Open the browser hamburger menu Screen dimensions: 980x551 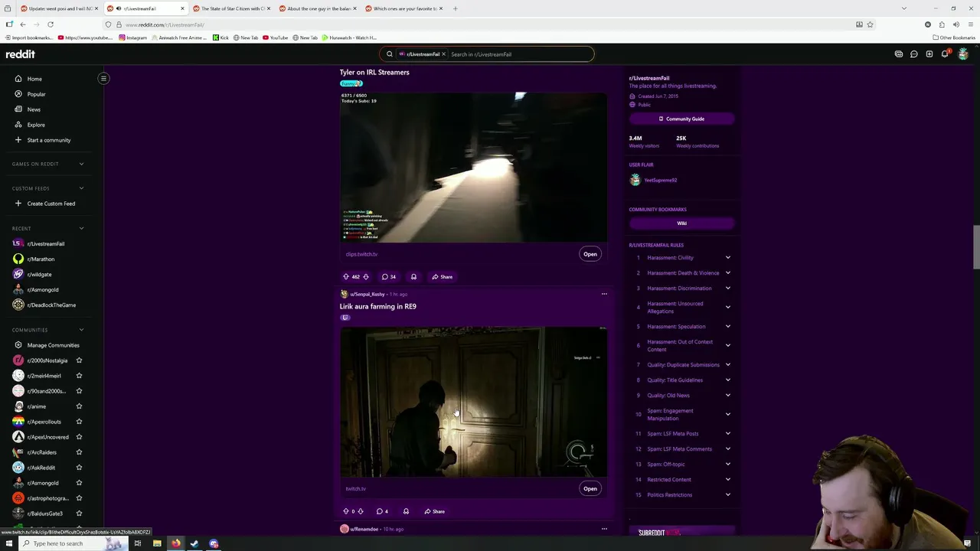pyautogui.click(x=970, y=24)
